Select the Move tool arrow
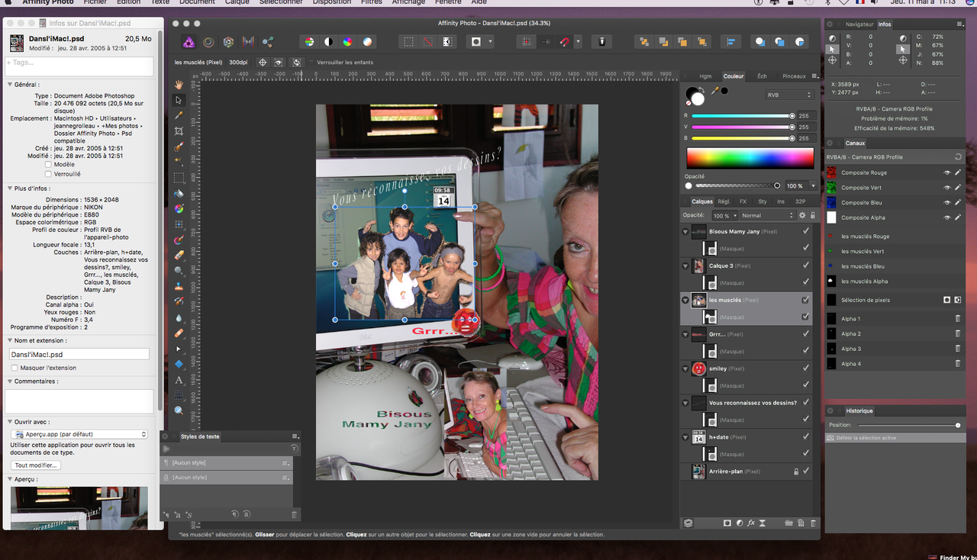This screenshot has width=977, height=560. coord(179,100)
